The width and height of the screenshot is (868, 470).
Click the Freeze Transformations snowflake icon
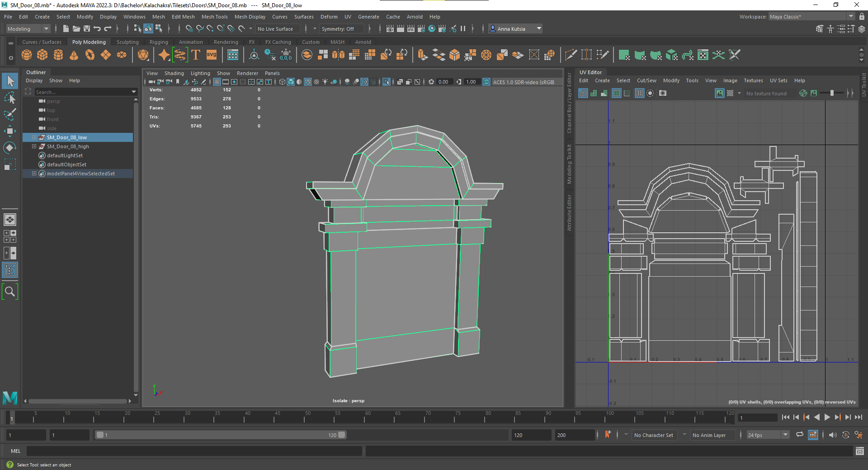tap(286, 55)
